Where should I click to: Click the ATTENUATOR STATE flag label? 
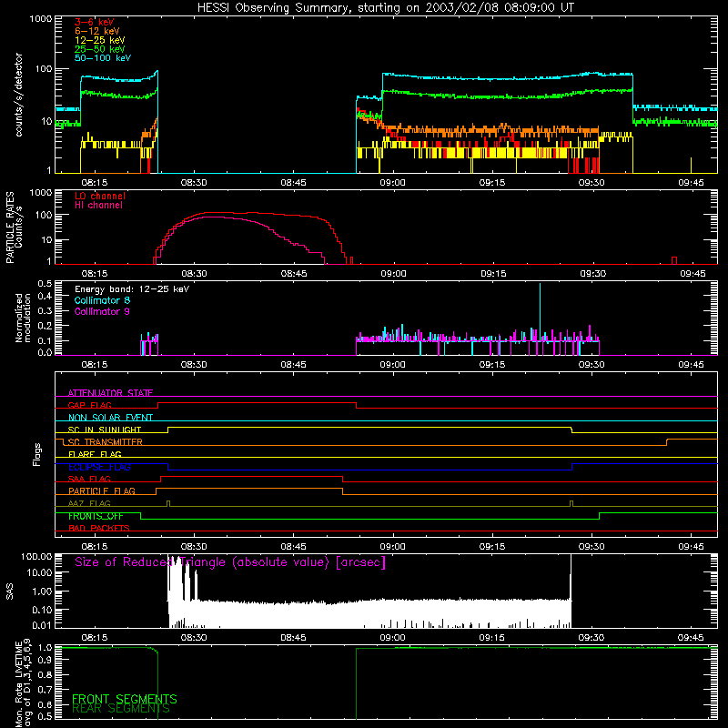(x=110, y=393)
